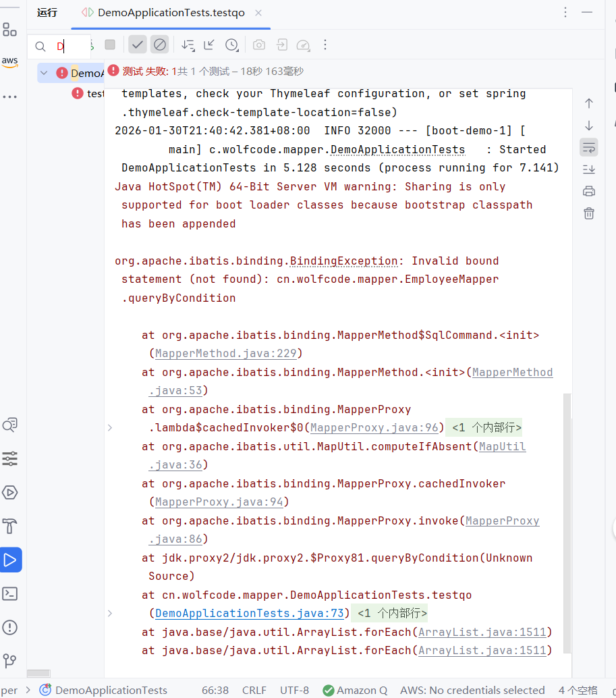616x698 pixels.
Task: Collapse the DemoApplicationTests tree node
Action: (x=44, y=72)
